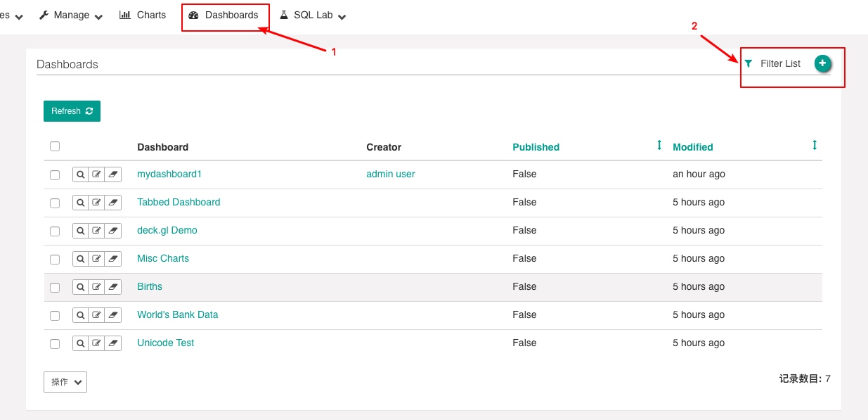Click the green Refresh button
The width and height of the screenshot is (868, 420).
click(x=72, y=111)
